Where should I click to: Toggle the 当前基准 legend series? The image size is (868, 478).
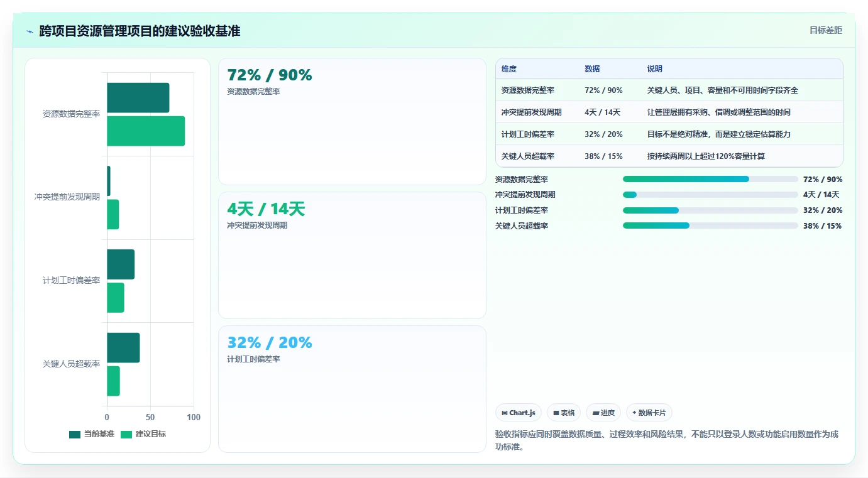92,434
